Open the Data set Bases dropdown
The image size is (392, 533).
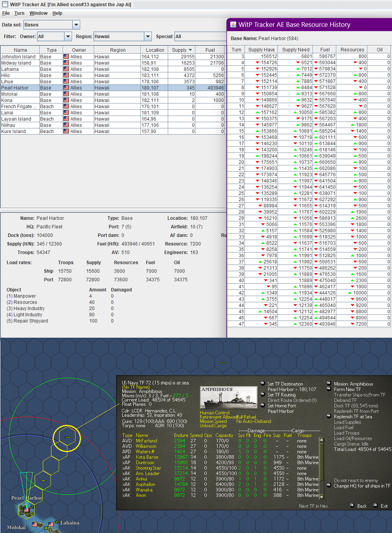76,25
